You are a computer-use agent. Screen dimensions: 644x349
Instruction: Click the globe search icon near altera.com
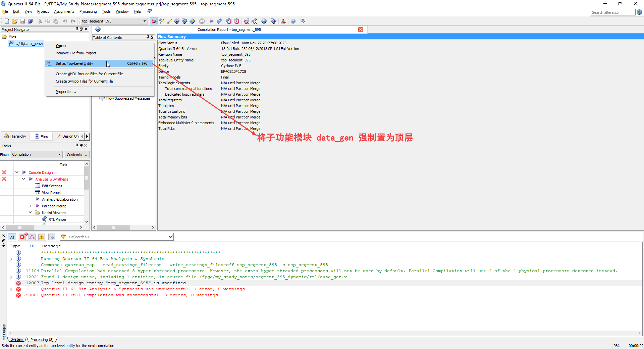coord(639,12)
